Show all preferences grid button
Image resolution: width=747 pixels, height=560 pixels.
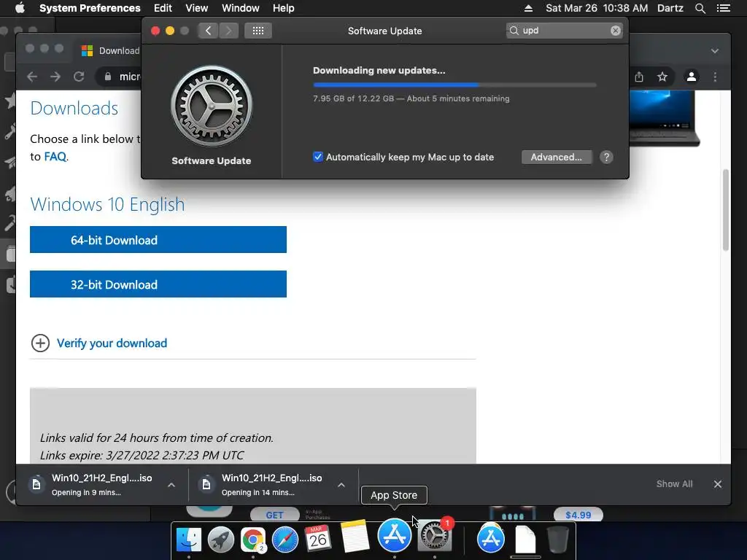click(258, 31)
